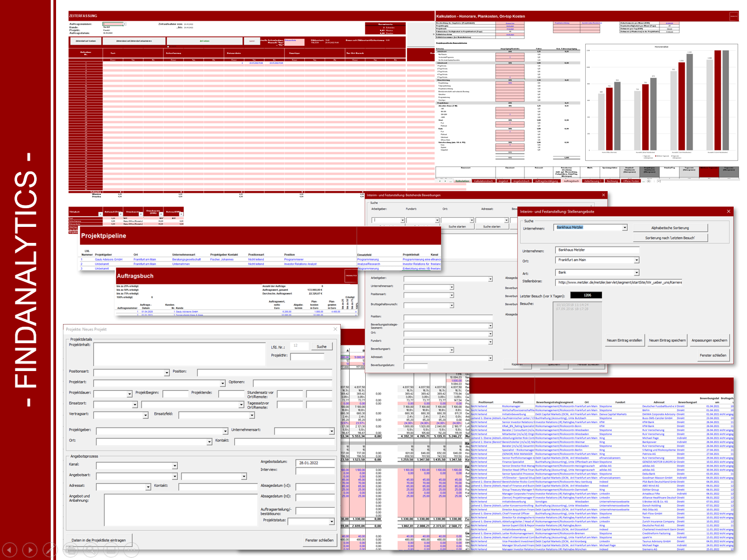747x560 pixels.
Task: Open the pen tool in slideshow controls
Action: point(50,549)
